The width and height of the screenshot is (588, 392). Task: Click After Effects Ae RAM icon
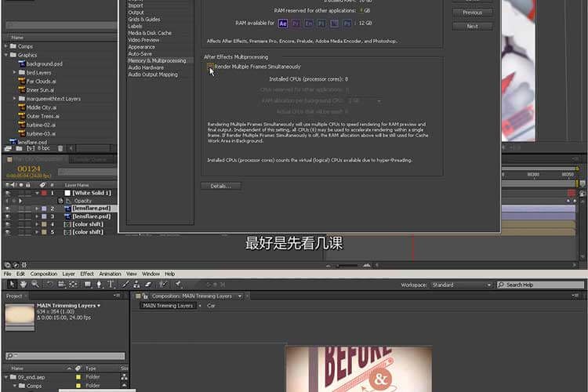pyautogui.click(x=283, y=24)
